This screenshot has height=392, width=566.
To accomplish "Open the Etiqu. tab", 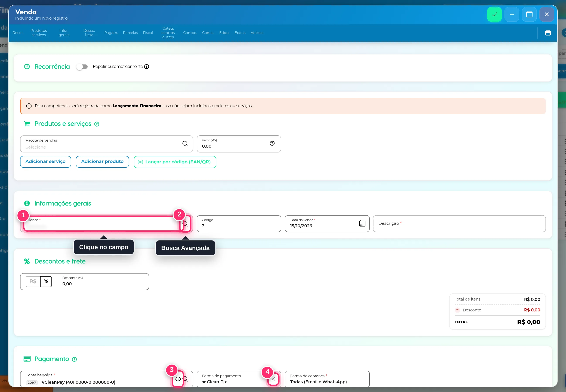I will pos(224,33).
